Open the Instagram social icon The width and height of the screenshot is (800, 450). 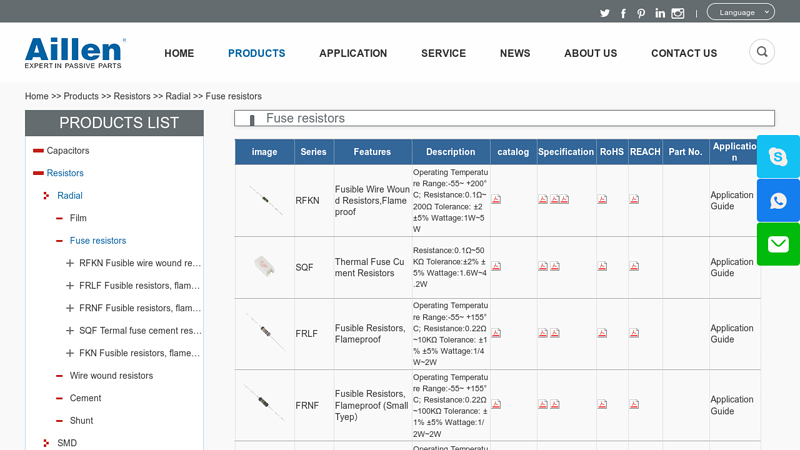[x=678, y=13]
